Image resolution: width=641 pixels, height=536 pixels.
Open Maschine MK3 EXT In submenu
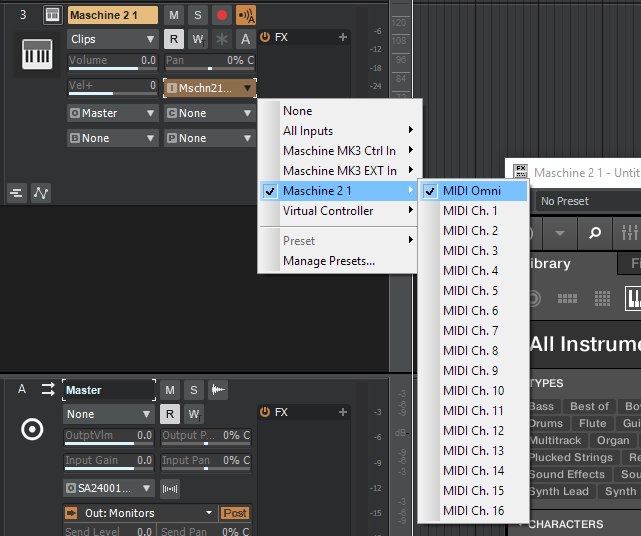[x=338, y=171]
